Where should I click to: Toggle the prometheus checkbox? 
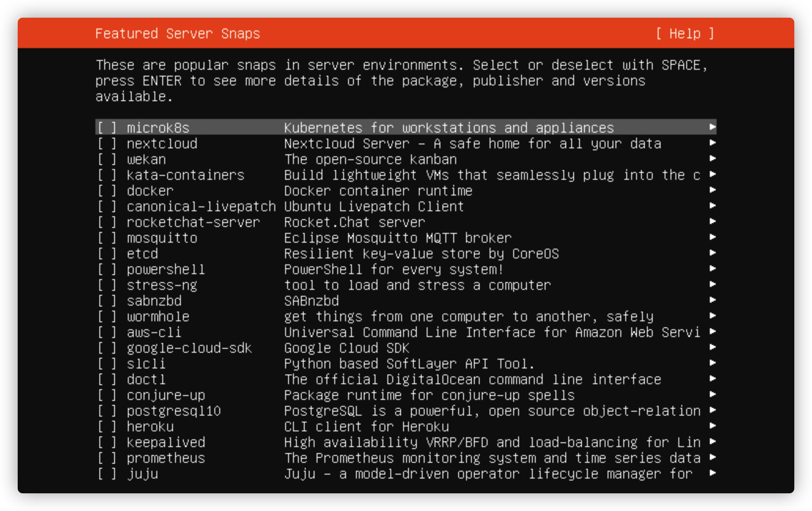coord(107,458)
